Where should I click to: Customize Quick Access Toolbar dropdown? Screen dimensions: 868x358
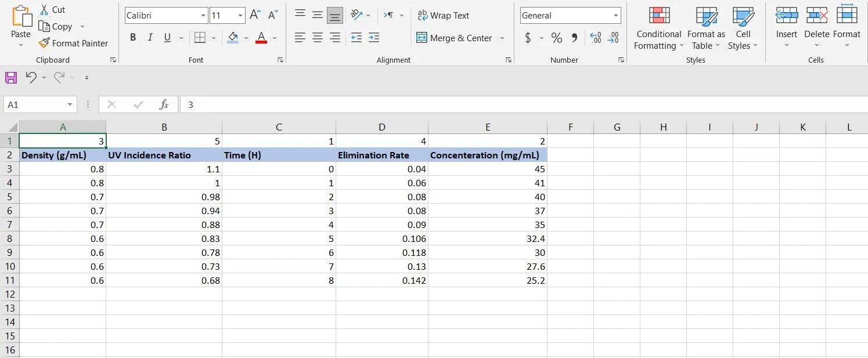pos(87,77)
